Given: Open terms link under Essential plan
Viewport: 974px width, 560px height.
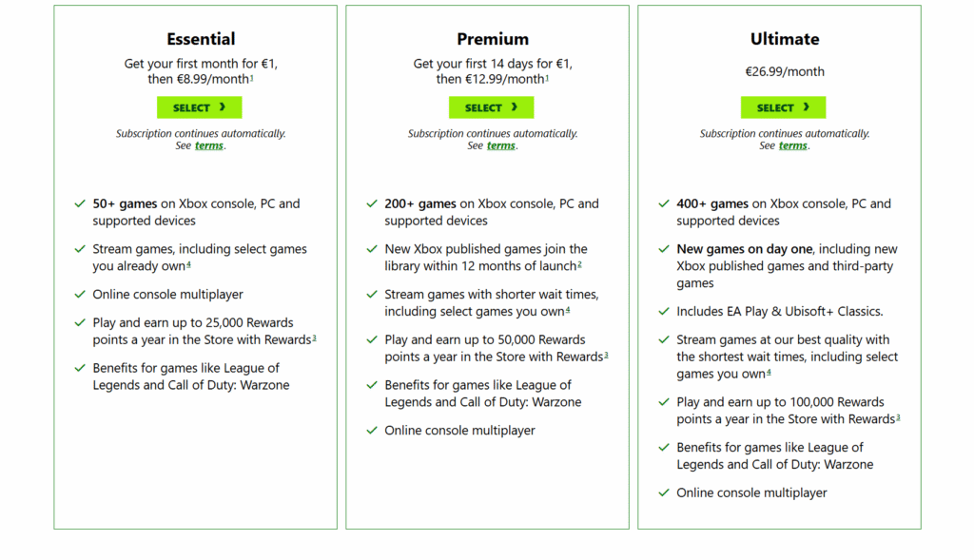Looking at the screenshot, I should 208,146.
